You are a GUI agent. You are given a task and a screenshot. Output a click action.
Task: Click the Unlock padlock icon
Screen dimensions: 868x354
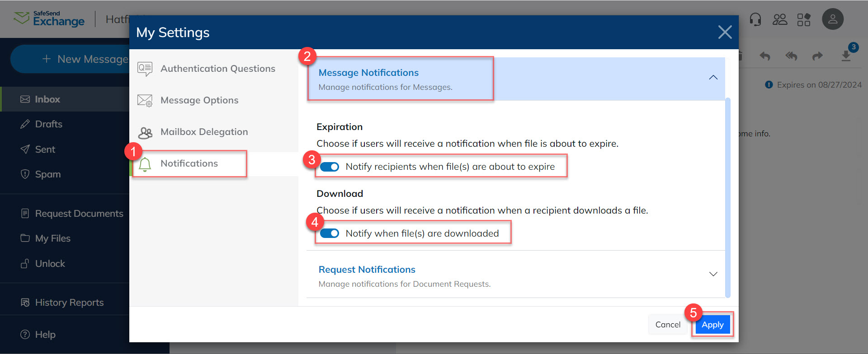click(x=25, y=263)
